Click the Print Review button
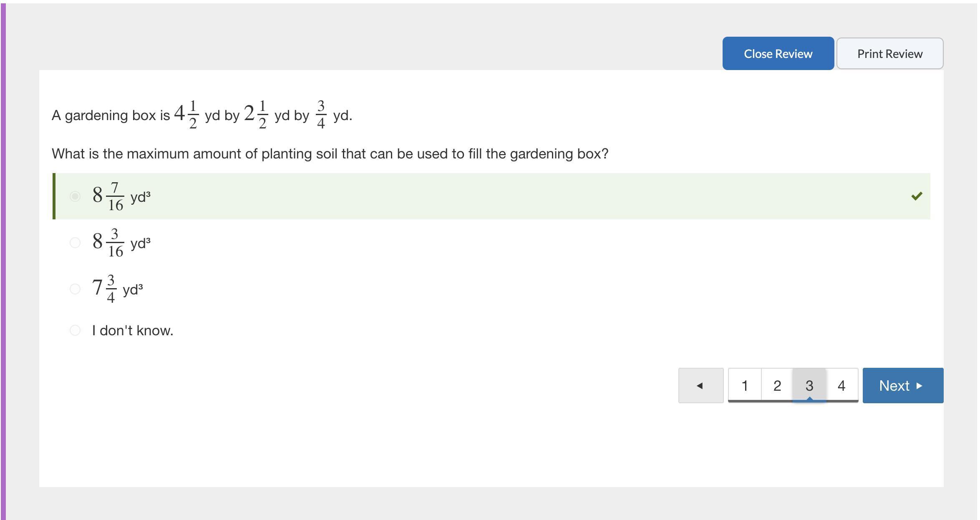The image size is (980, 520). click(x=889, y=54)
